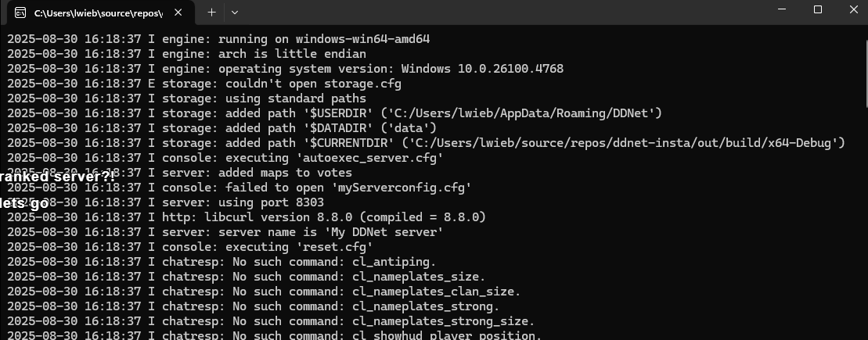Click the '$USERDIR' storage path line
Screen dimensions: 868x340
pyautogui.click(x=334, y=113)
